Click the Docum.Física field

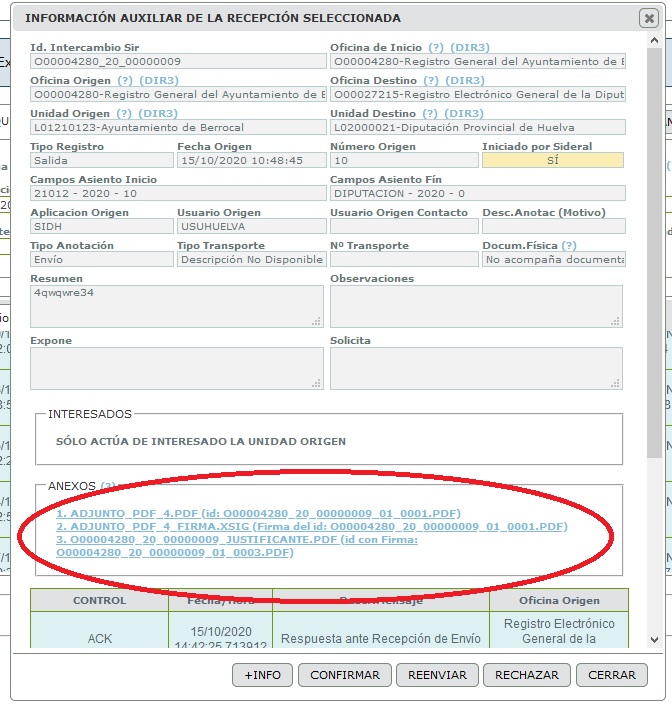553,259
